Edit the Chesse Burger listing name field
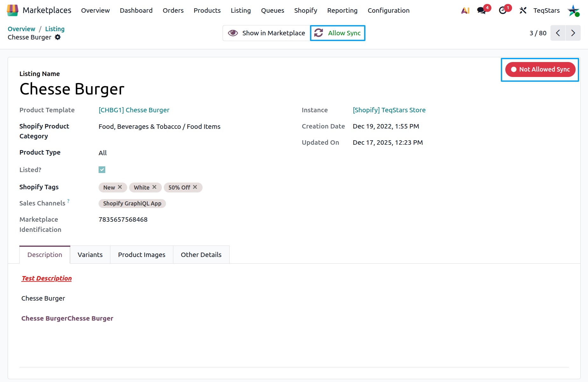 coord(72,89)
